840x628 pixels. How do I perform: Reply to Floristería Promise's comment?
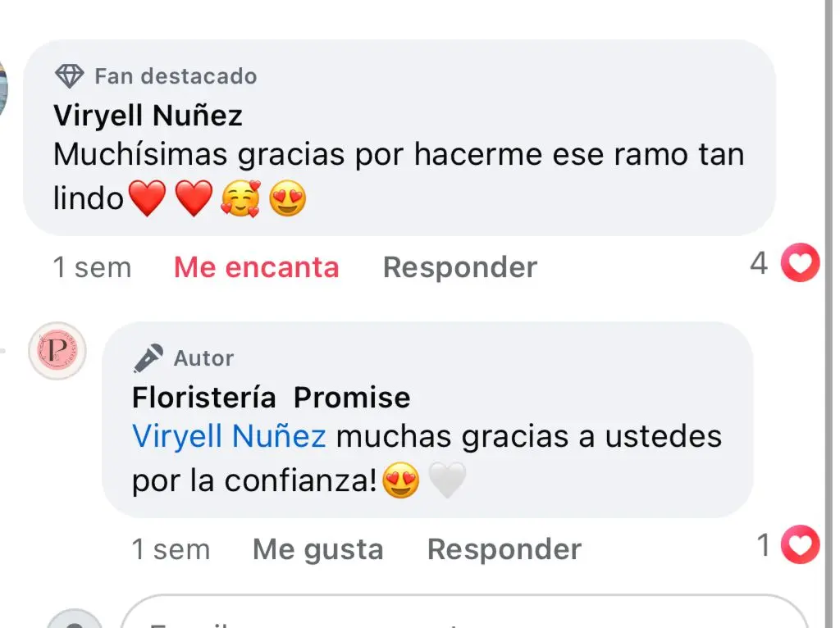[504, 549]
